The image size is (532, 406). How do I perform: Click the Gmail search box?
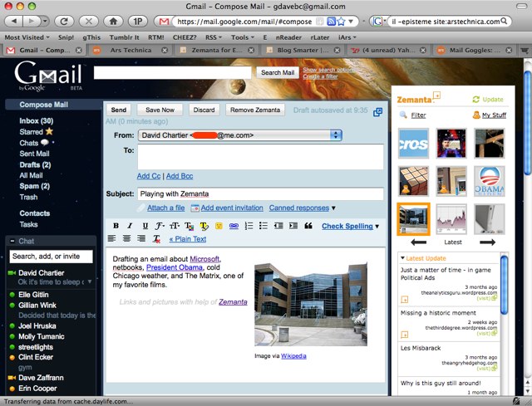(x=172, y=72)
